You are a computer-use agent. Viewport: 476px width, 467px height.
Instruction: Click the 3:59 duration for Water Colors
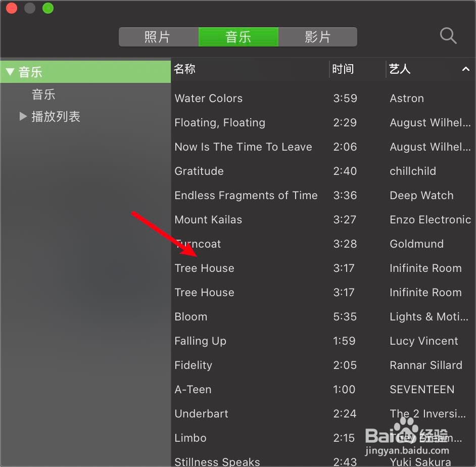click(345, 99)
